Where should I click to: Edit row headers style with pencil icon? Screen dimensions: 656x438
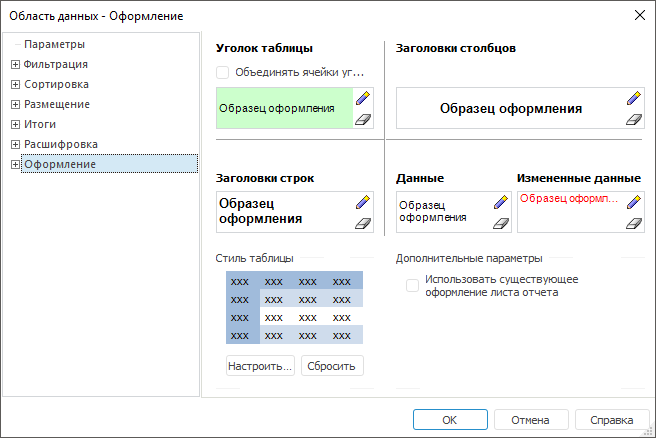(363, 202)
